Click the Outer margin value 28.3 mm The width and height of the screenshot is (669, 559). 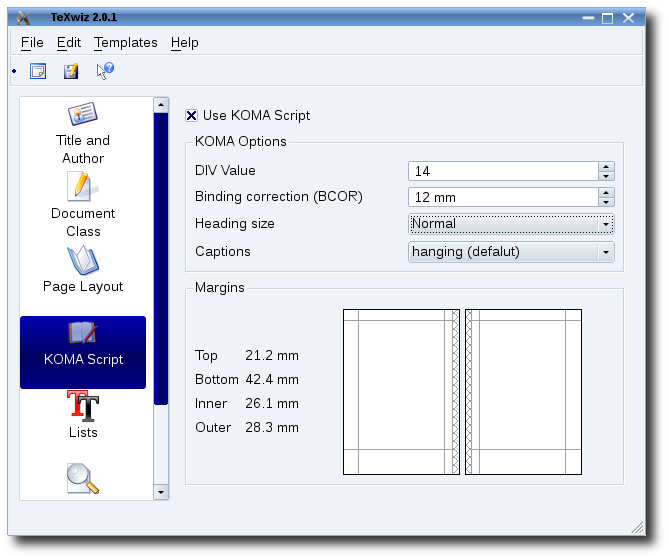[272, 427]
